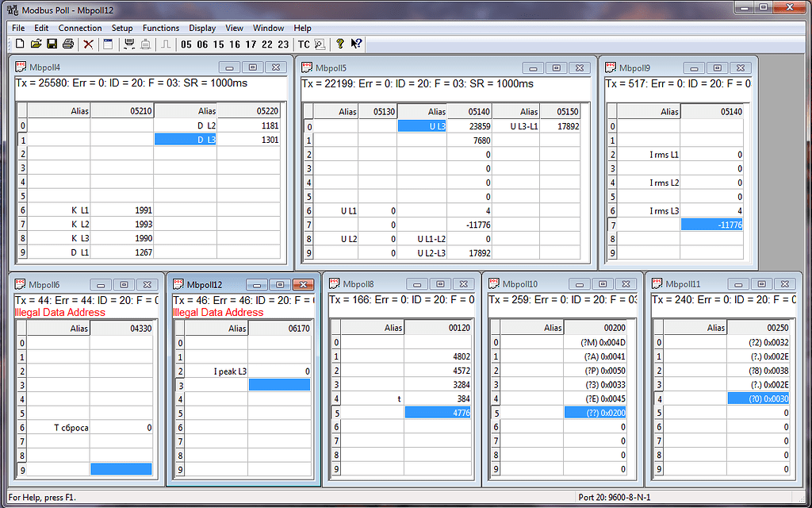The image size is (812, 508).
Task: Click function 22 toolbar button
Action: (x=266, y=44)
